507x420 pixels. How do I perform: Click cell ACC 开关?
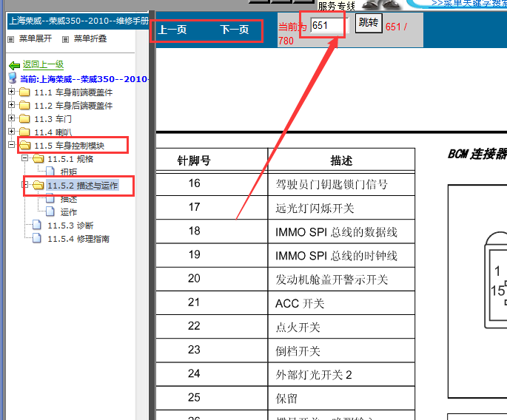[341, 303]
